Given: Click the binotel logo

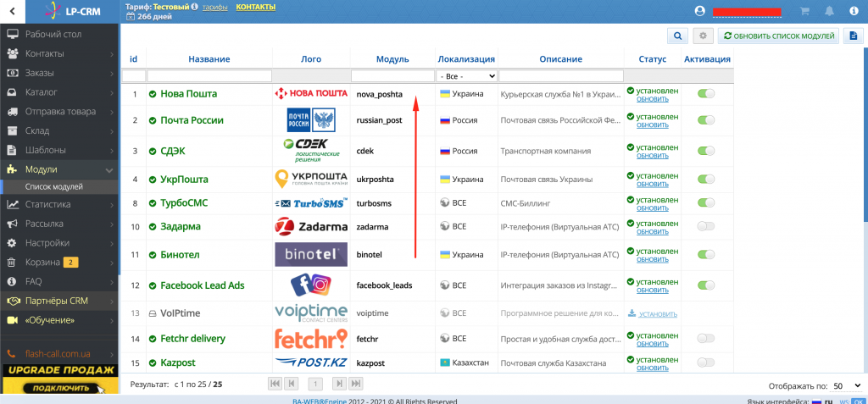Looking at the screenshot, I should (x=311, y=255).
